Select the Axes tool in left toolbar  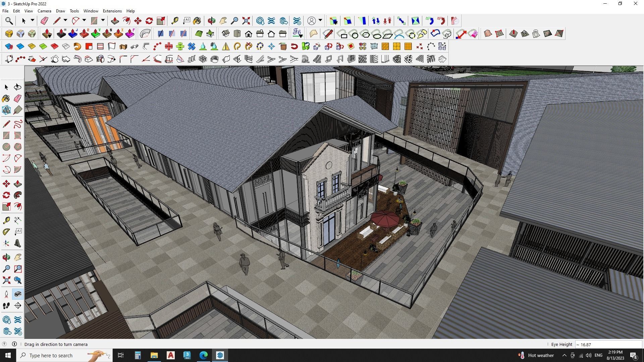pyautogui.click(x=6, y=243)
